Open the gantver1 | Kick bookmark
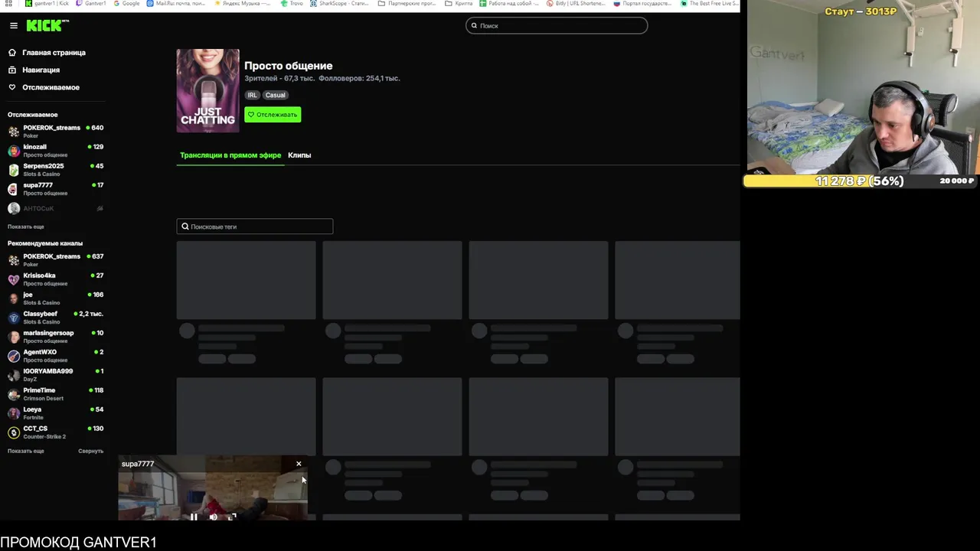Image resolution: width=980 pixels, height=551 pixels. click(47, 4)
